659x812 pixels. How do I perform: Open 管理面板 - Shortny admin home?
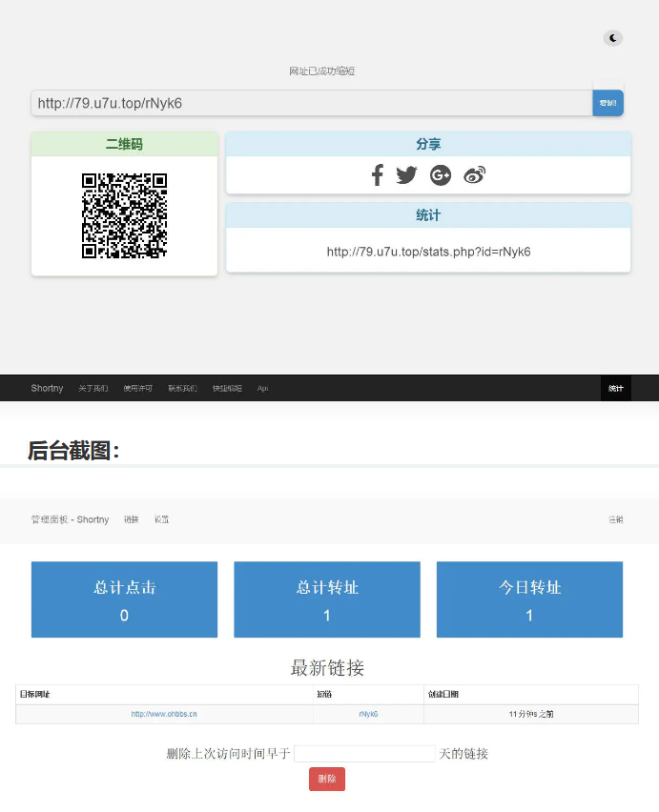tap(70, 519)
